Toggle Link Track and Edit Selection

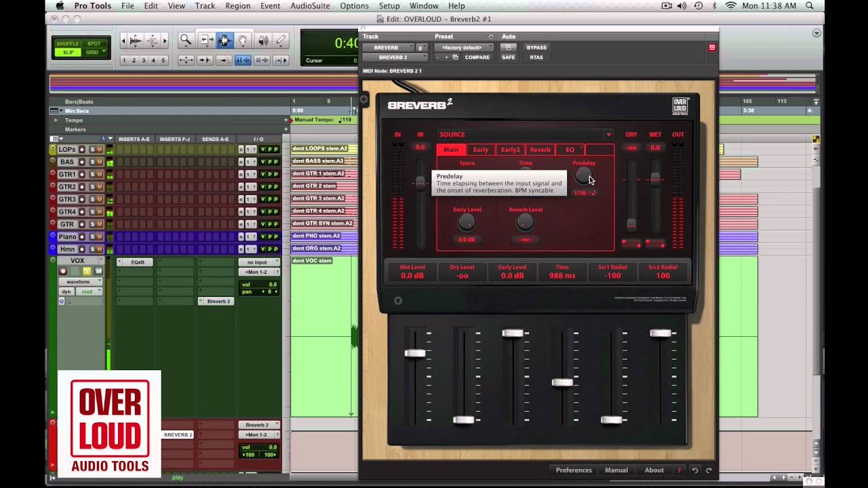tap(262, 60)
